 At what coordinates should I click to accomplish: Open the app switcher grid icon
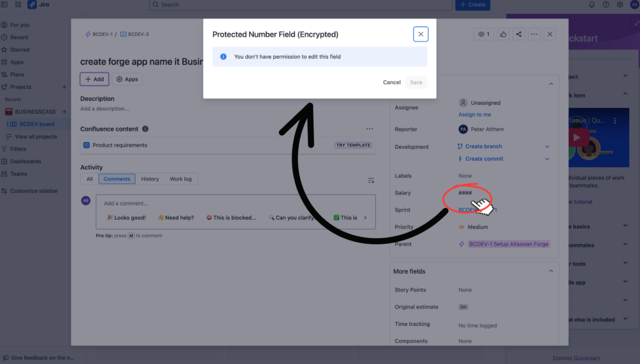(18, 5)
